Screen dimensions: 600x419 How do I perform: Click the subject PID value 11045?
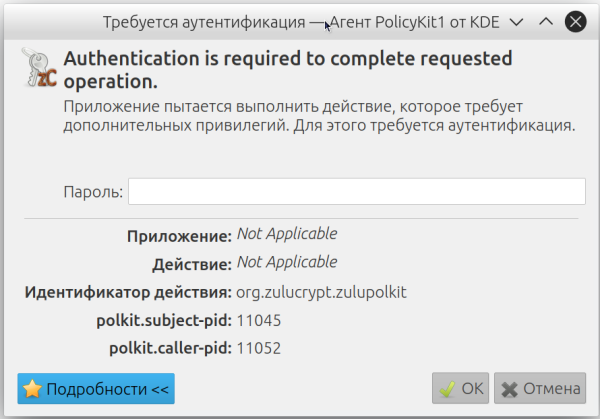258,320
